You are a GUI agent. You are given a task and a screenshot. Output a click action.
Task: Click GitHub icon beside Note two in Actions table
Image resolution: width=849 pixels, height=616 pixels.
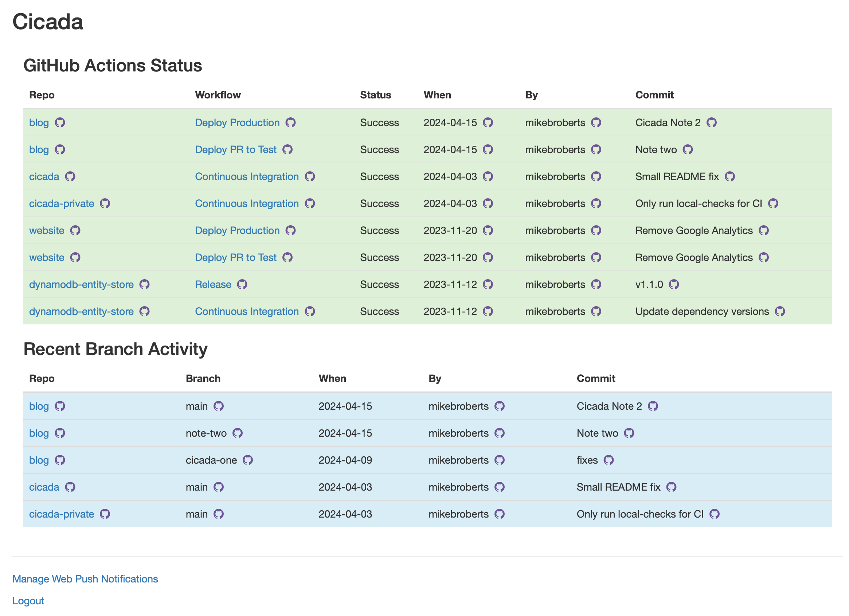click(x=688, y=149)
